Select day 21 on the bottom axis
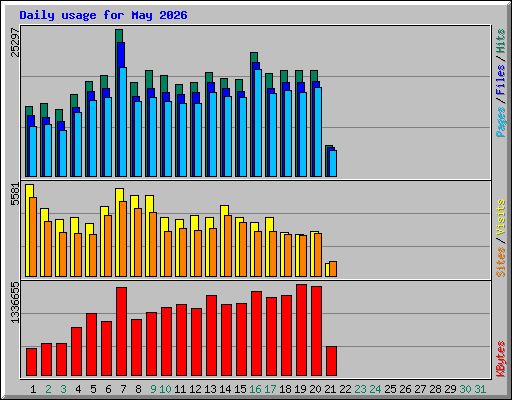Viewport: 512px width, 400px height. (x=330, y=389)
